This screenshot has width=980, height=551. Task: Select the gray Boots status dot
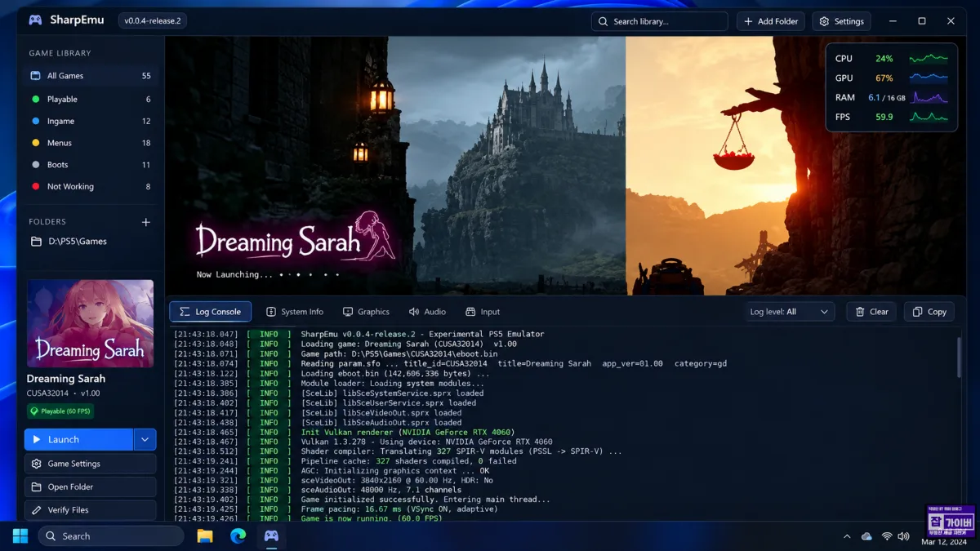click(35, 165)
